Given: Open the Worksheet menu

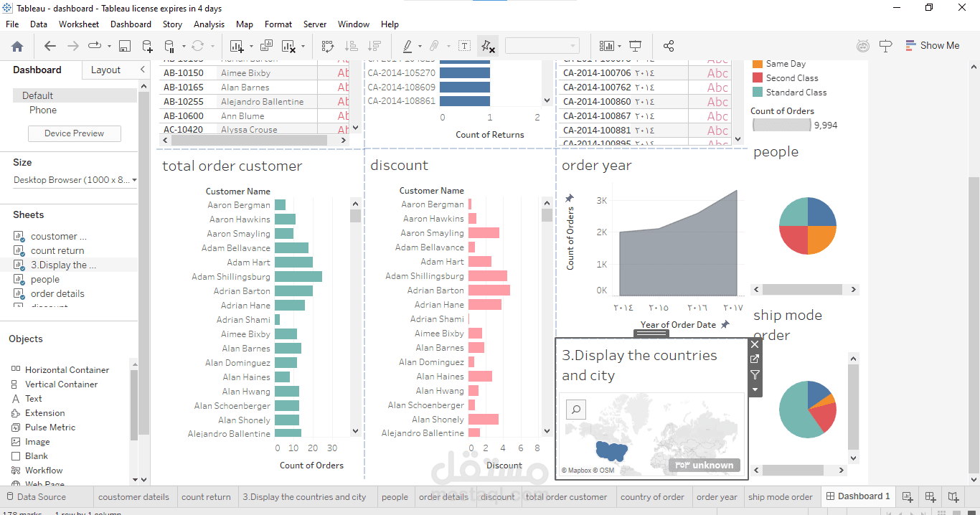Looking at the screenshot, I should (x=79, y=24).
